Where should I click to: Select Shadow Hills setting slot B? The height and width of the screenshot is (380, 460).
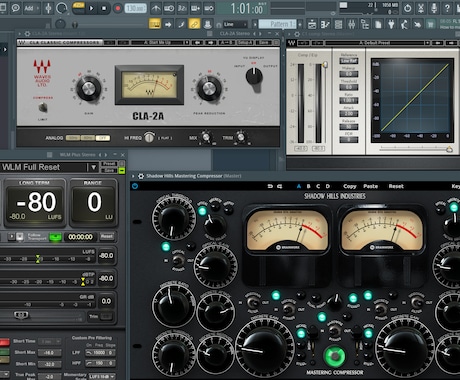[x=308, y=186]
